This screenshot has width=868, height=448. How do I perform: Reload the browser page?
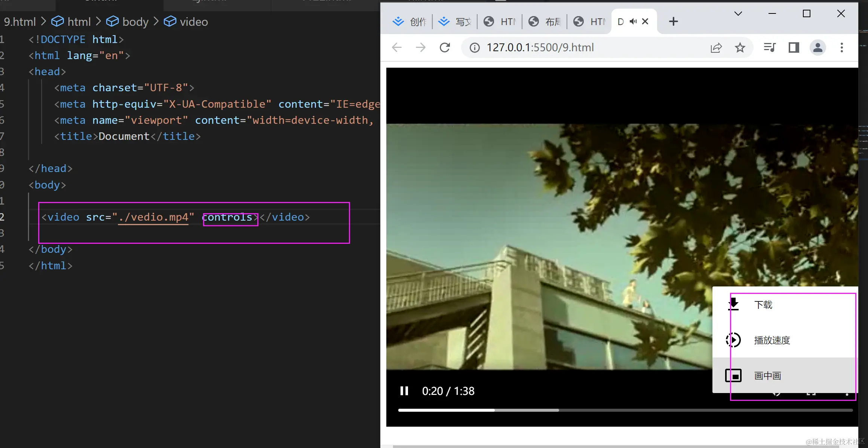coord(445,47)
